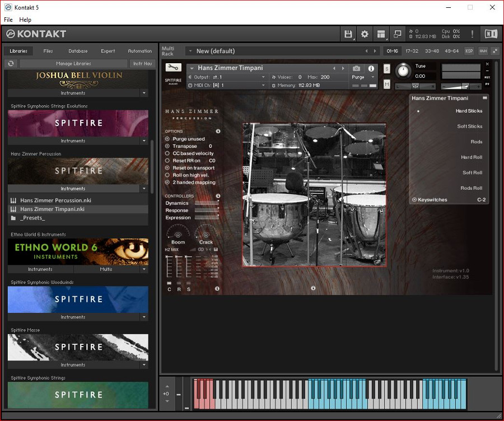504x421 pixels.
Task: Open the multi rack name dropdown arrow
Action: point(190,51)
